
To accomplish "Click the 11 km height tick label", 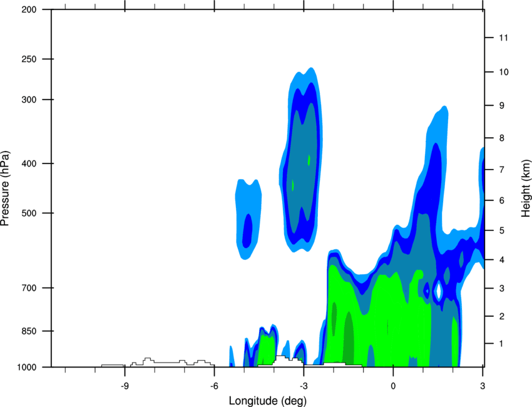I will tap(503, 38).
